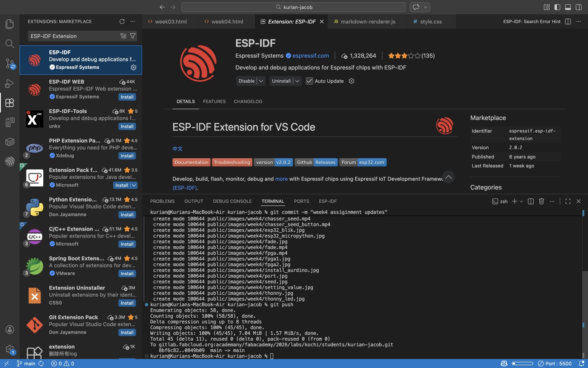Open the Documentation badge link
This screenshot has width=588, height=368.
tap(192, 162)
